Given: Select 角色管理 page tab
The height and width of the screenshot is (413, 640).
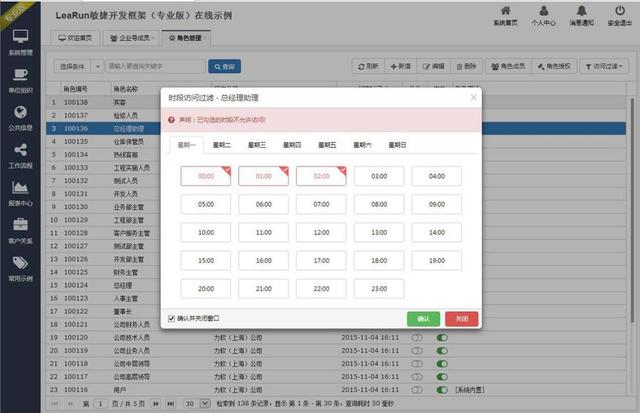Looking at the screenshot, I should [187, 38].
